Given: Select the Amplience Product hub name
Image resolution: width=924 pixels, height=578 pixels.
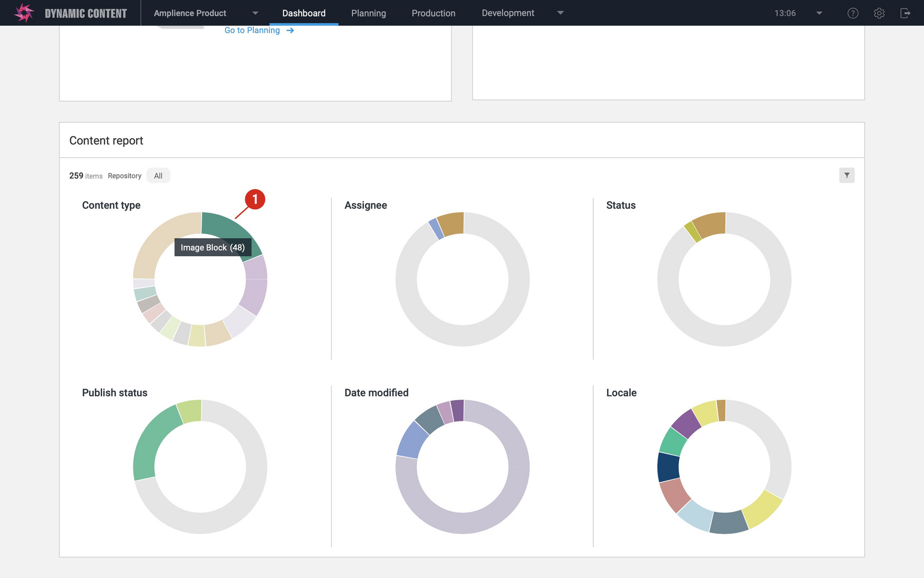Looking at the screenshot, I should 190,13.
